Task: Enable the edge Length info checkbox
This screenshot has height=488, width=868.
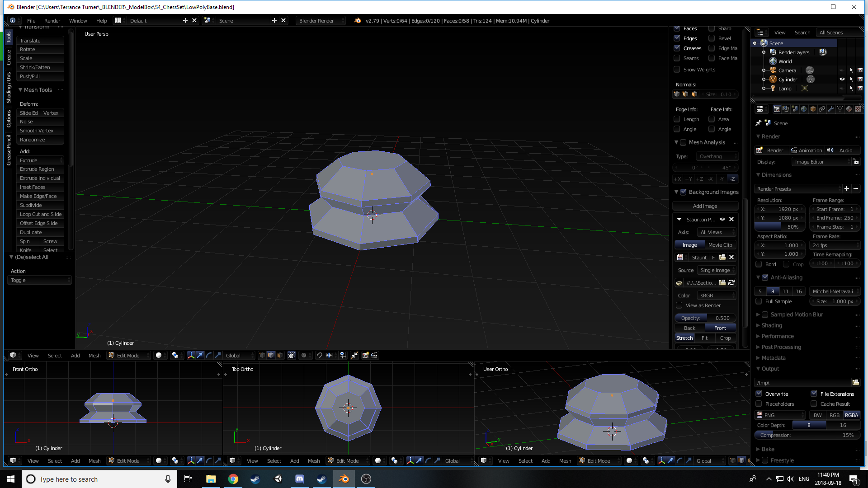Action: pos(677,119)
